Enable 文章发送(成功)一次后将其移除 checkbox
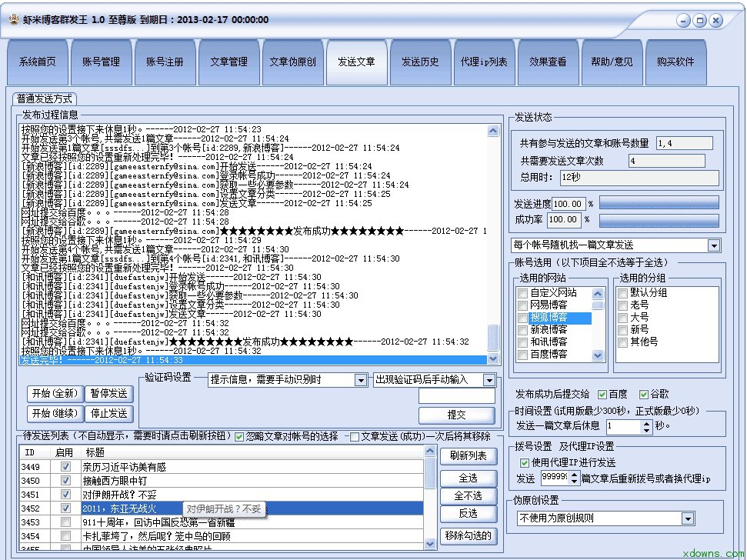Screen dimensions: 747x560 click(355, 437)
